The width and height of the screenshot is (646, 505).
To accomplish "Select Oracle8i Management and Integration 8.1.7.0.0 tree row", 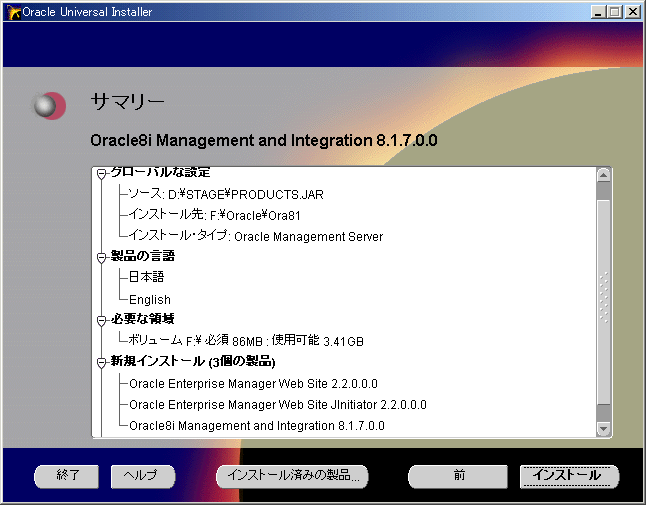I will (x=257, y=426).
